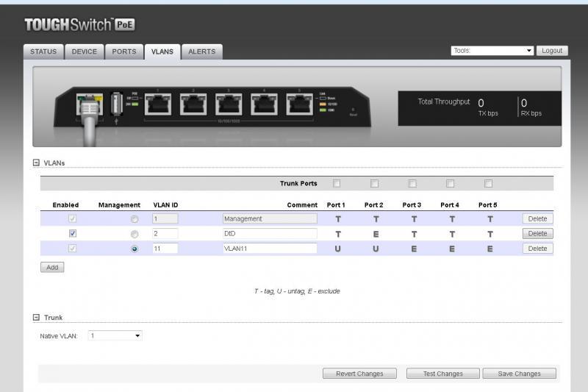Click Save Changes button
The width and height of the screenshot is (588, 392).
coord(519,374)
